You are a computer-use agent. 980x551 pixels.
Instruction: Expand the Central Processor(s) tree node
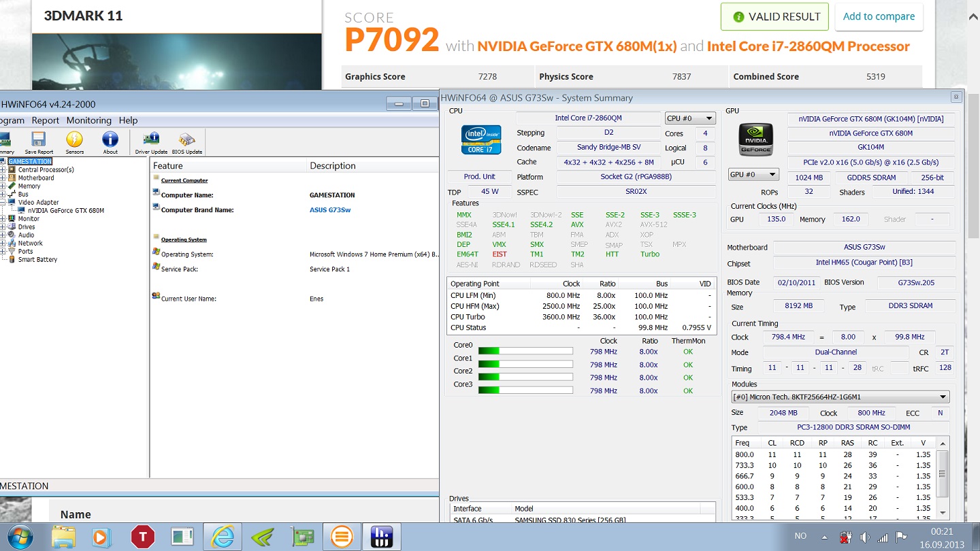tap(3, 169)
